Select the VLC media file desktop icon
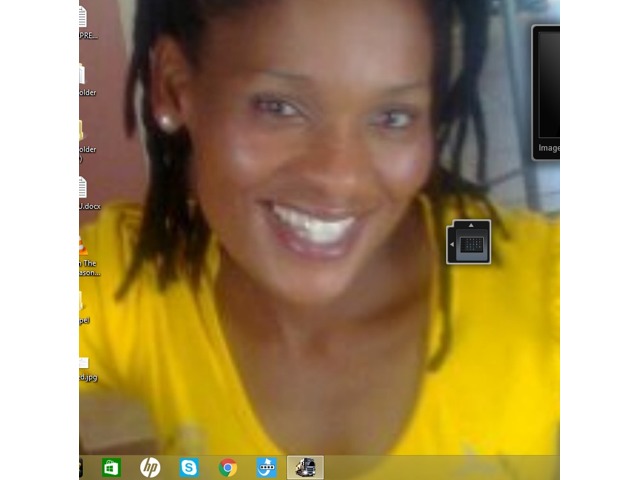640x480 pixels. point(83,246)
